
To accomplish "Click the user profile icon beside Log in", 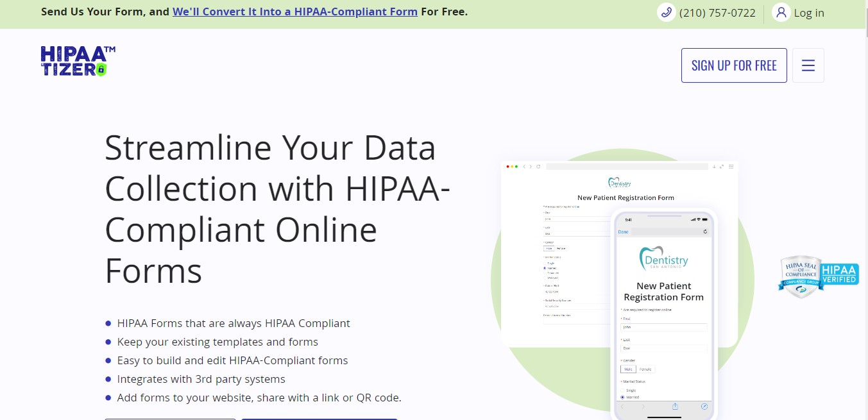I will point(781,12).
